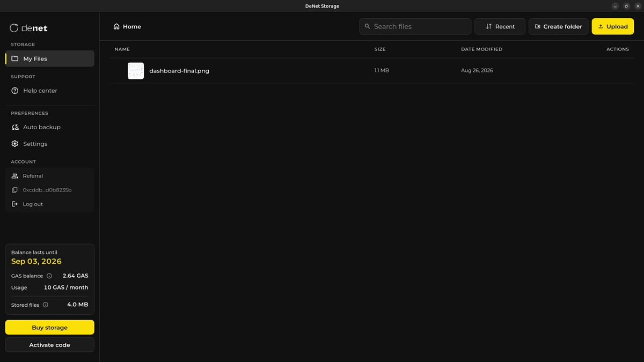Focus the Search files field

[x=415, y=26]
